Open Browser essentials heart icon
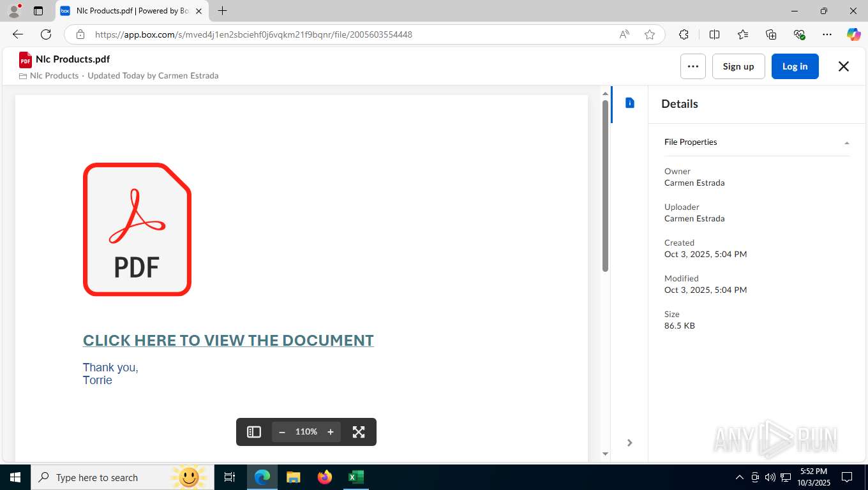Viewport: 868px width, 490px height. click(799, 34)
